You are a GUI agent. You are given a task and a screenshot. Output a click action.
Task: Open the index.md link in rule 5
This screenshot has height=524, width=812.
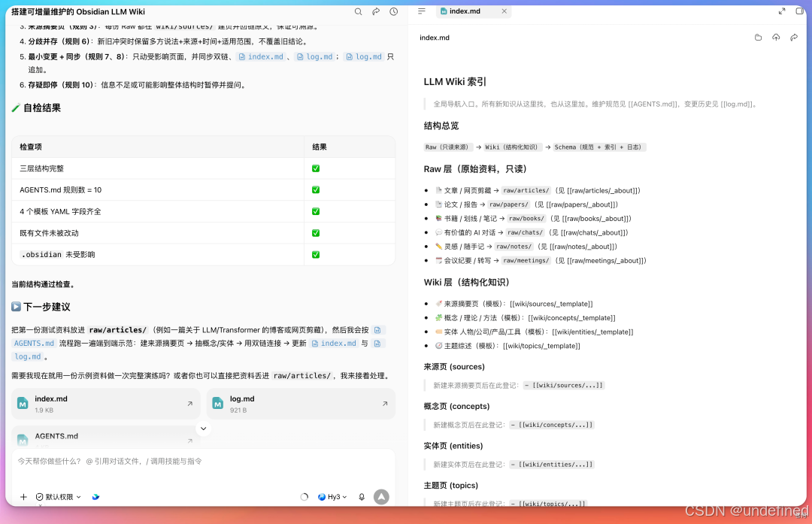pos(261,57)
